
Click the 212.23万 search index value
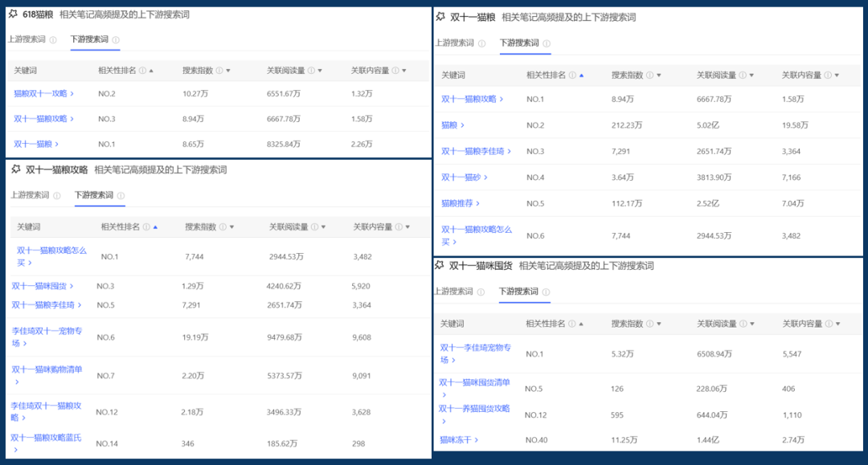tap(627, 125)
